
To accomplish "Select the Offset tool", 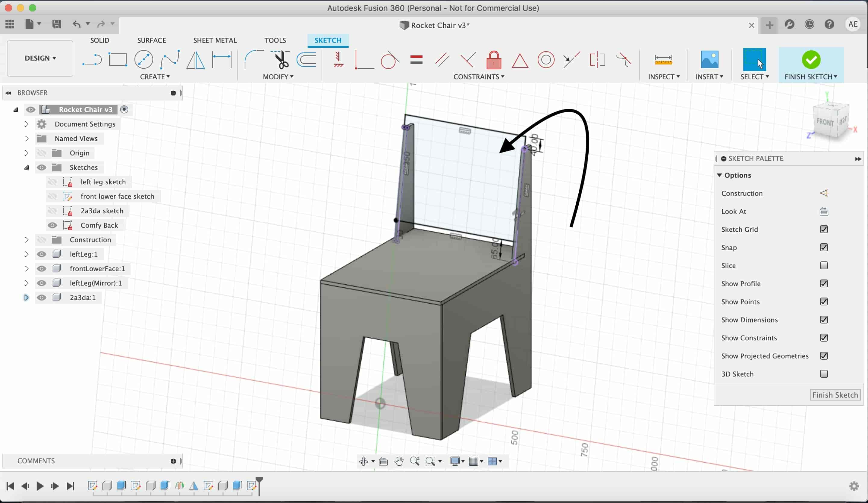I will pos(306,60).
